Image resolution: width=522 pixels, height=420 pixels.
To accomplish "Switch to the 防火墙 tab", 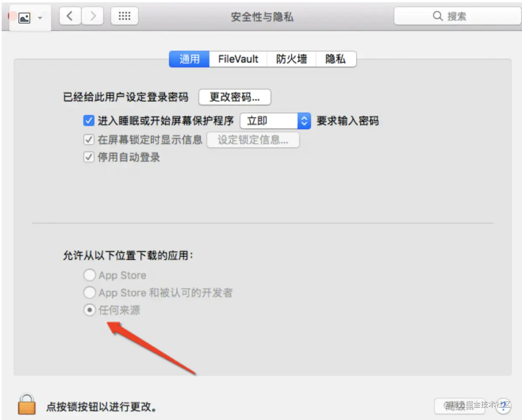I will click(x=291, y=59).
